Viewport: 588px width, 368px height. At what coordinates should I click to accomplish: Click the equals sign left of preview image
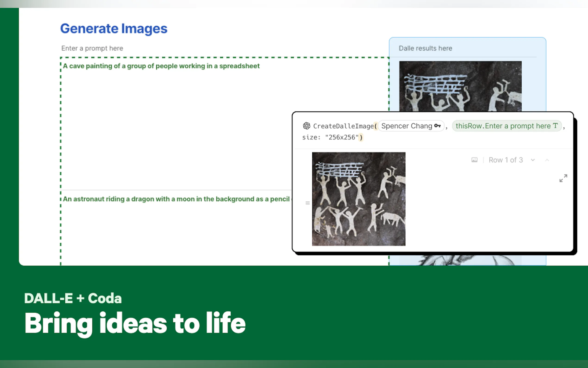pyautogui.click(x=307, y=203)
